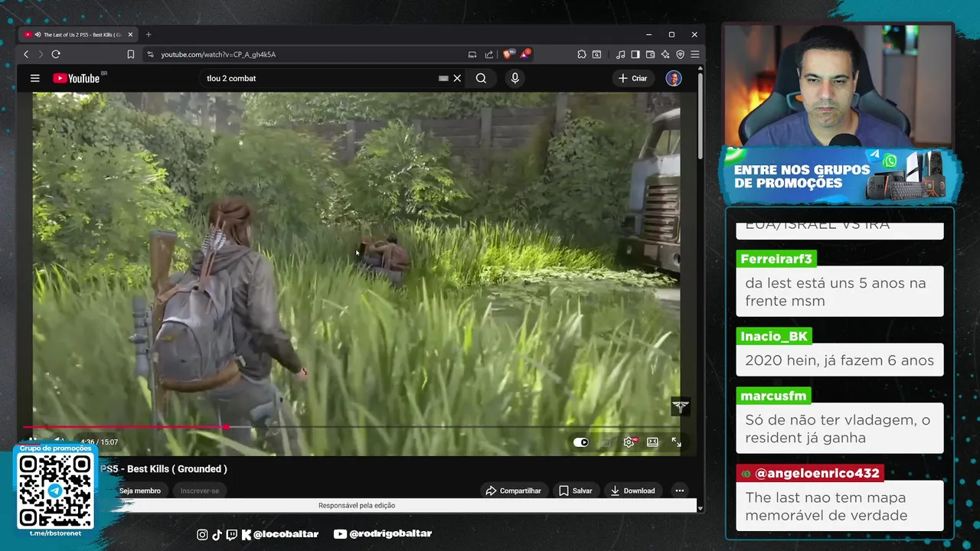Screen dimensions: 980x551
Task: Click the Criar create button
Action: 633,78
